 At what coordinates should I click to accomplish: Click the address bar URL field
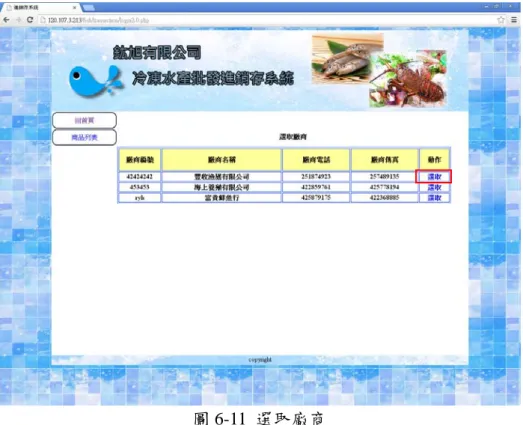click(x=267, y=20)
